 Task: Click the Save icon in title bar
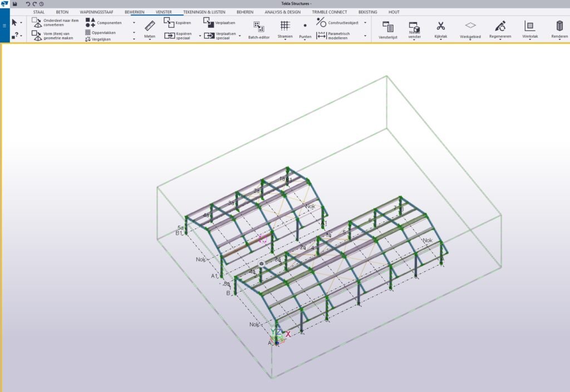tap(14, 4)
